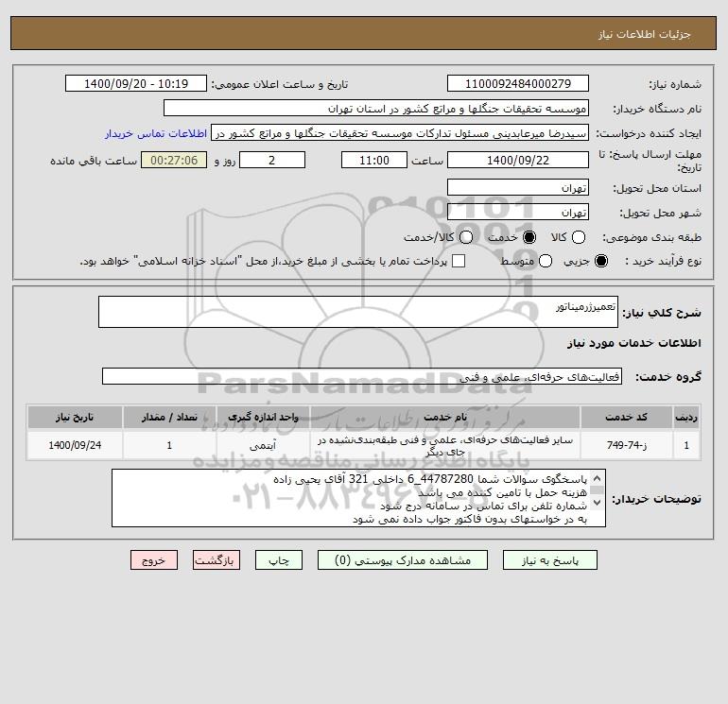Screen dimensions: 728x704
Task: Click the کد خدمت column header
Action: tap(626, 417)
